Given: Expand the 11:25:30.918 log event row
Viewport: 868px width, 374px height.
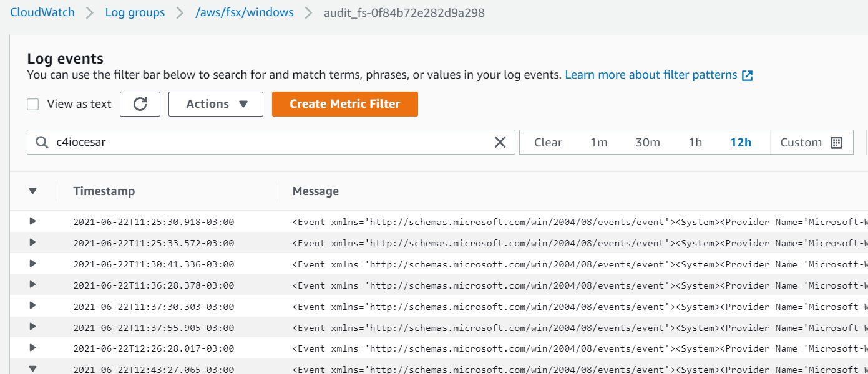Looking at the screenshot, I should (x=32, y=221).
